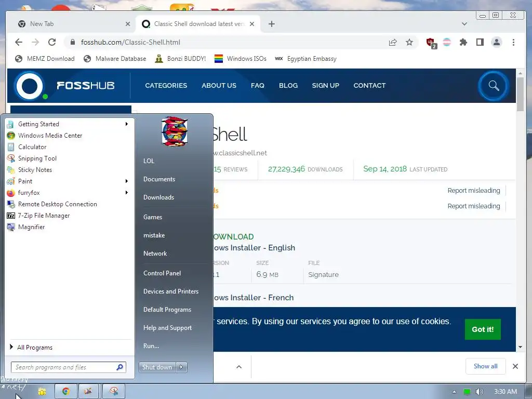The height and width of the screenshot is (399, 532).
Task: Expand download item chevron in downloads bar
Action: pyautogui.click(x=239, y=366)
